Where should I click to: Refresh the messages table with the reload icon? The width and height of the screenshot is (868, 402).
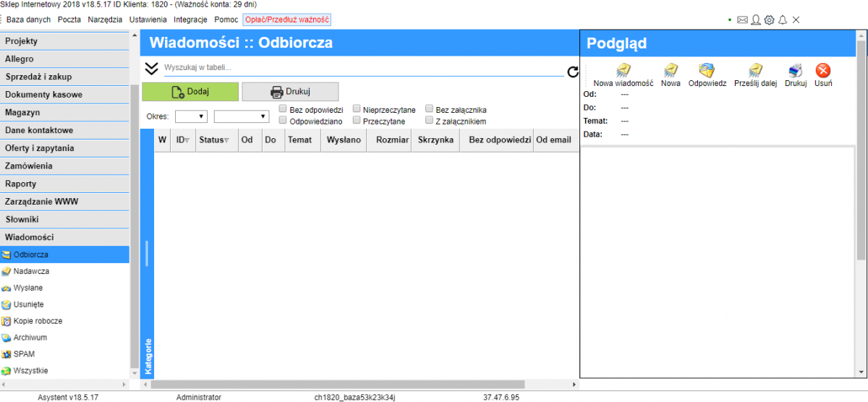tap(573, 72)
